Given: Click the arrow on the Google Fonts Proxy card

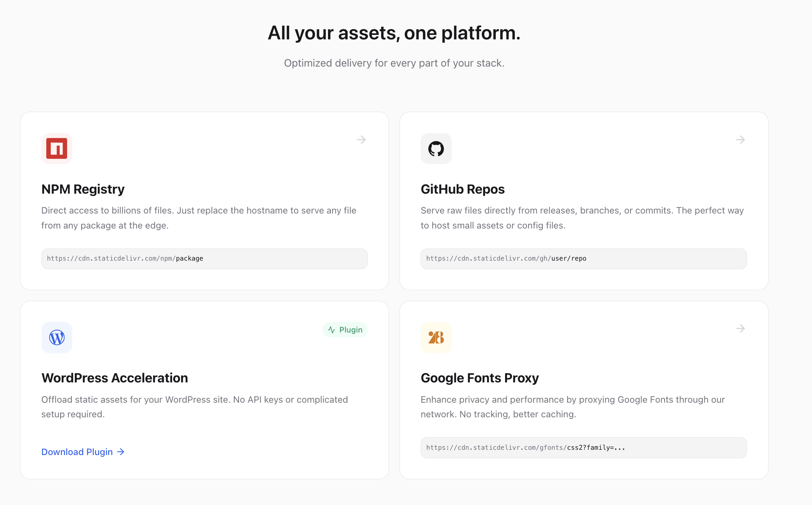Looking at the screenshot, I should coord(740,328).
